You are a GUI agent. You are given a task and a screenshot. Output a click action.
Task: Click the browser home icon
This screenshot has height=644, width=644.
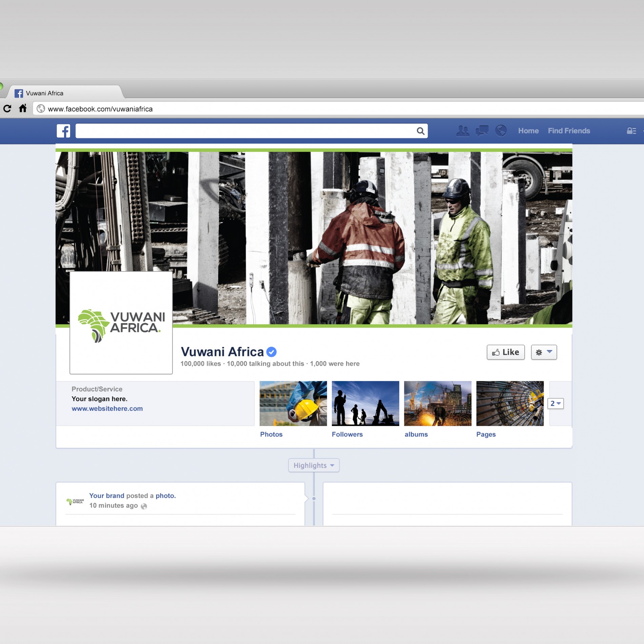click(23, 108)
